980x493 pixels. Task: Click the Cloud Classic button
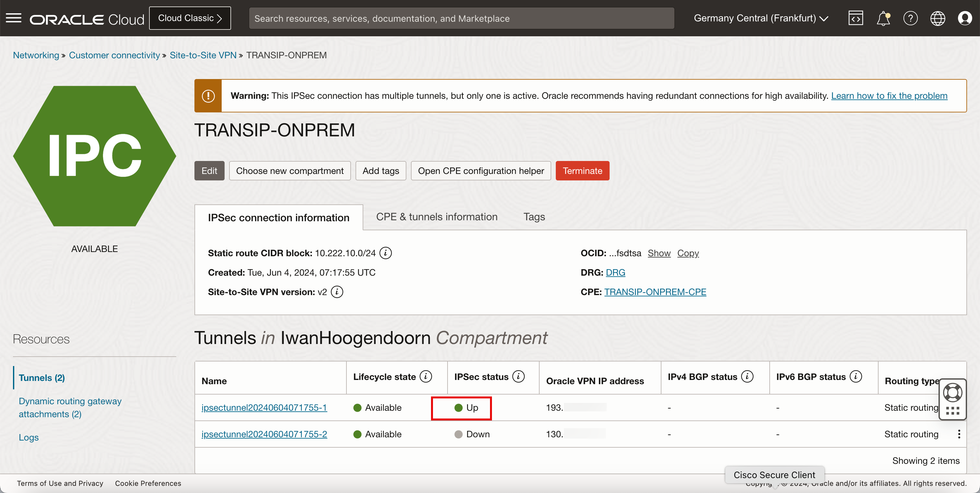(x=190, y=18)
